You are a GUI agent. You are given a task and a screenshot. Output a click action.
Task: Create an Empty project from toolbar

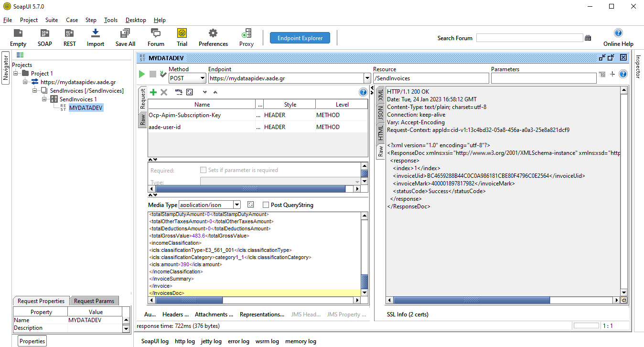point(18,37)
